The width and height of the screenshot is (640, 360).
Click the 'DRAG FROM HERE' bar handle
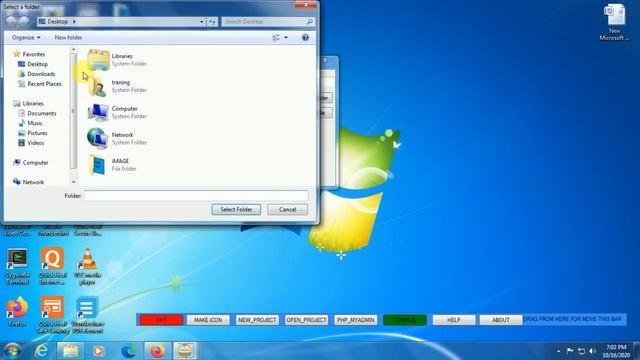click(x=573, y=319)
